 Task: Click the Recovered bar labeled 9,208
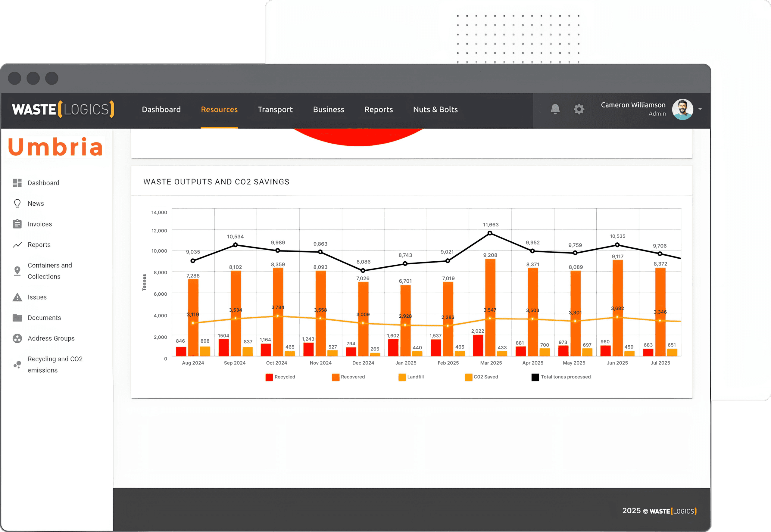(x=490, y=307)
